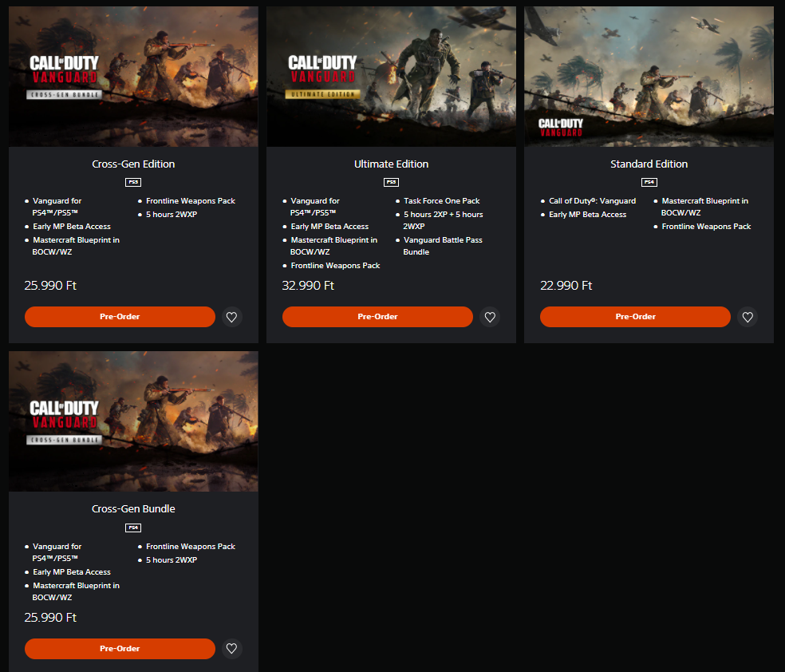Click 'Frontline Weapons Pack' in Cross-Gen Bundle
785x672 pixels.
pos(190,547)
